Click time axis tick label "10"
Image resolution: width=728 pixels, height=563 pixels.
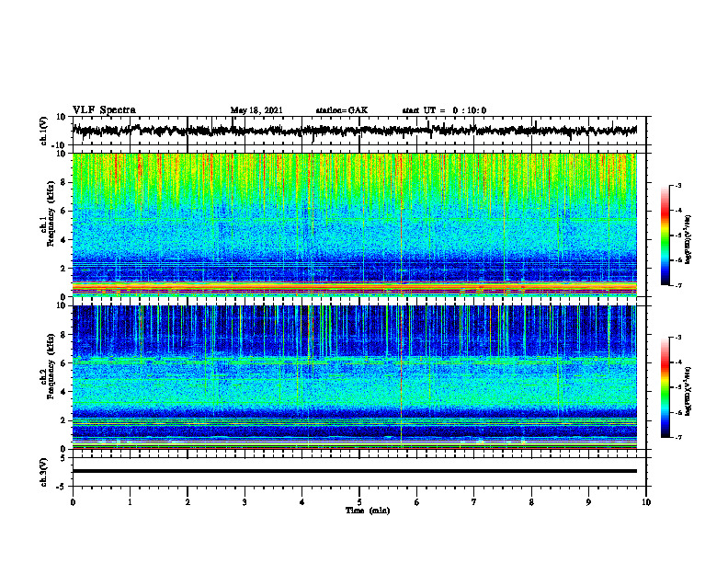tap(646, 502)
